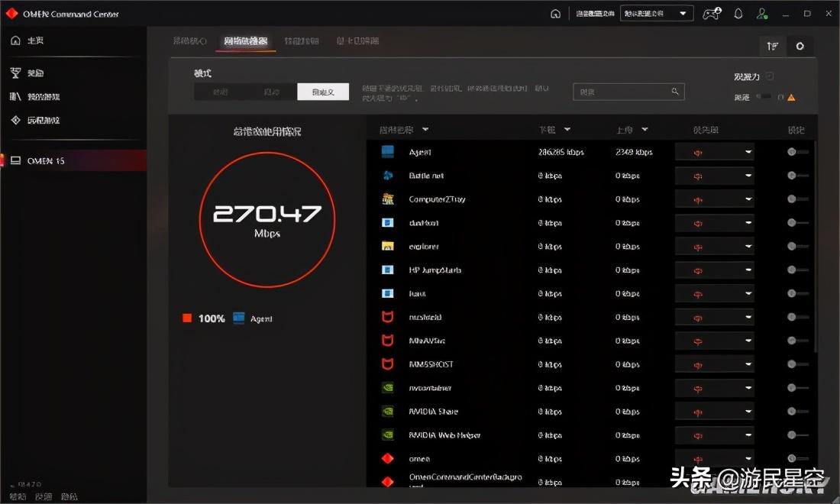This screenshot has height=504, width=840.
Task: Click the explorer folder icon
Action: tap(388, 247)
